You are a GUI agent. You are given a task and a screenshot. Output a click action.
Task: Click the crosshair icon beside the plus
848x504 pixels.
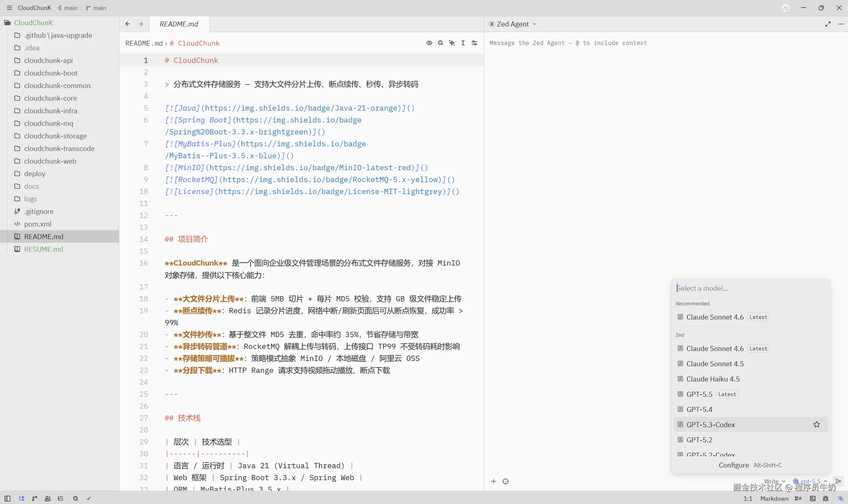[x=505, y=481]
